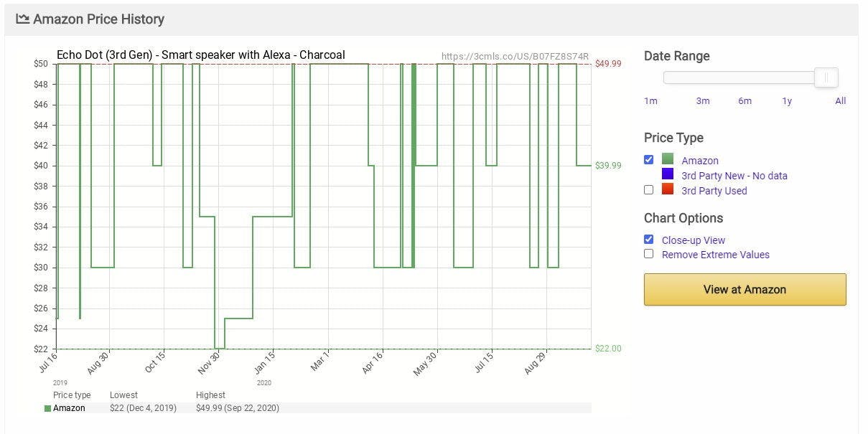Set date range to 1y
The height and width of the screenshot is (434, 868).
(x=787, y=101)
